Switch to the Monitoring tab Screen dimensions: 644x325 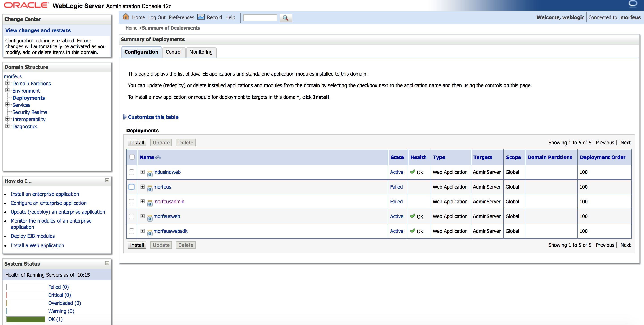pos(201,52)
